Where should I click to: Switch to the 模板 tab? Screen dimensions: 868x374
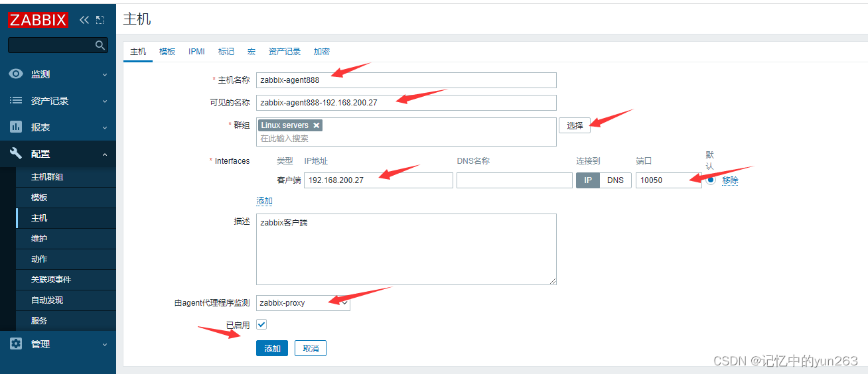point(167,52)
